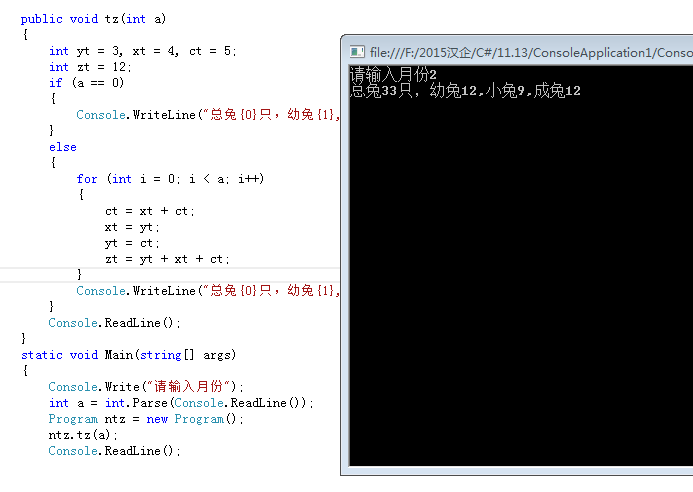693x492 pixels.
Task: Click the console window's title bar icon
Action: click(x=357, y=52)
